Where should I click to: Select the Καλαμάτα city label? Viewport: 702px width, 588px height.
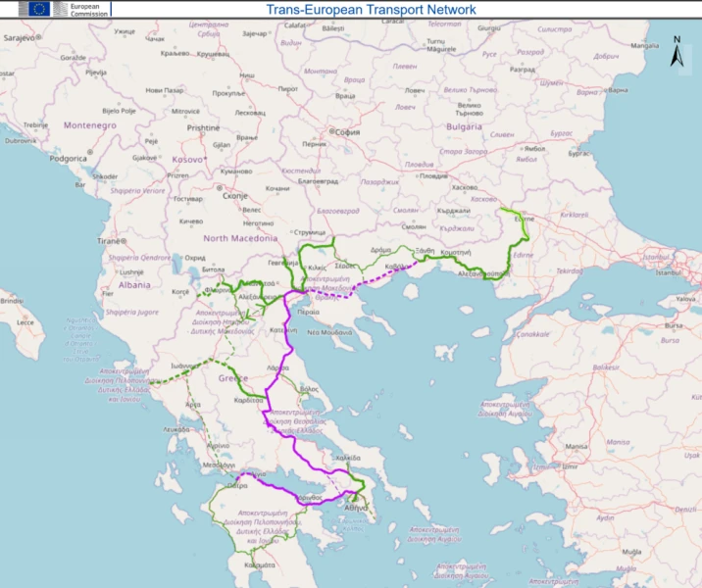tap(260, 565)
